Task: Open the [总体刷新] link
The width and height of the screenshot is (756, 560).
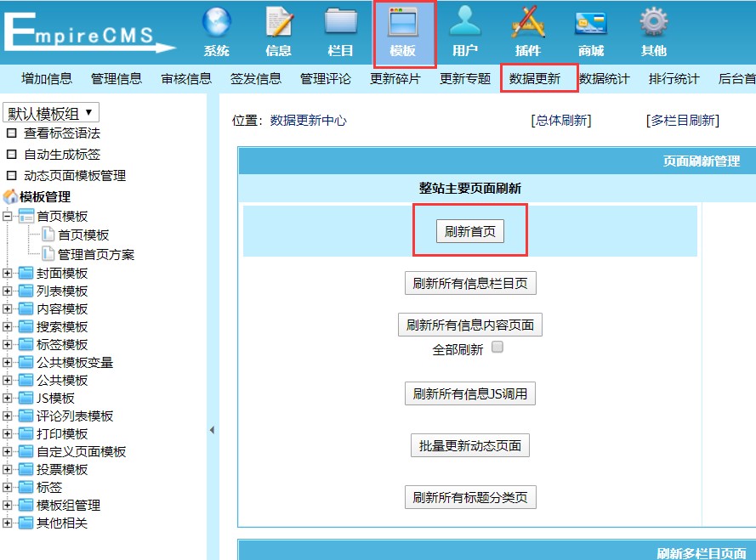Action: pos(560,120)
